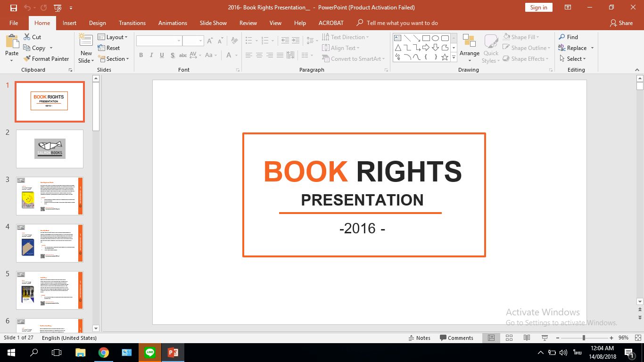Screen dimensions: 644x362
Task: Open the font name combo box
Action: [159, 41]
